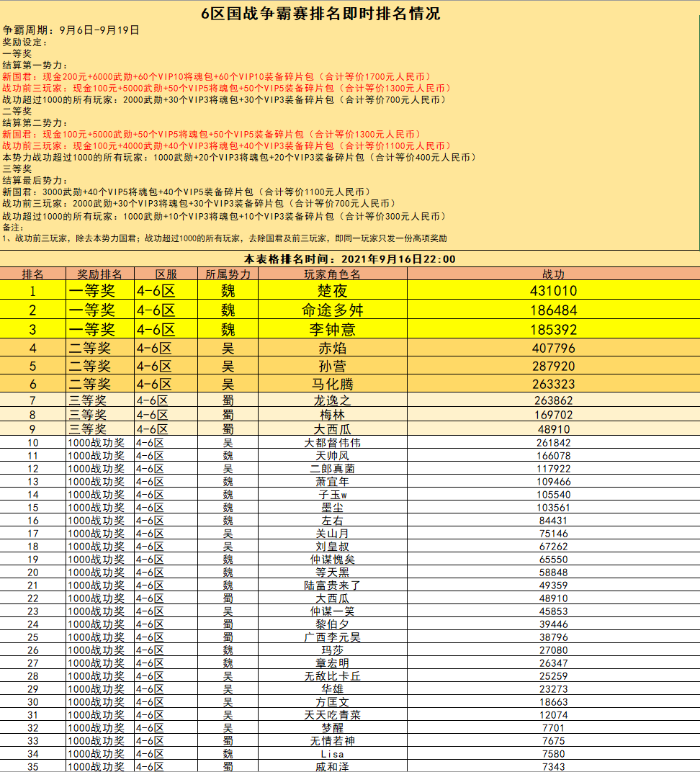Screen dimensions: 700x772
Task: Click the title 6区国战争霸赛排名即时排名情况
Action: [x=320, y=13]
